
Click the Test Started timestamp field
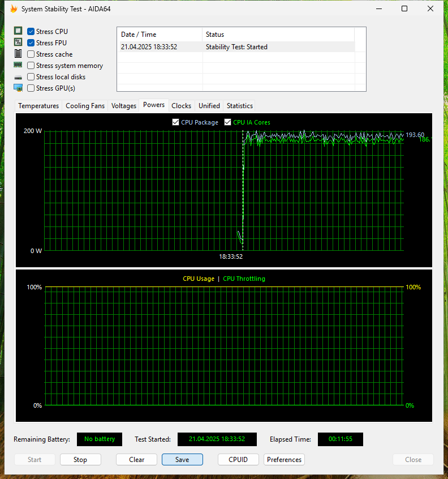pyautogui.click(x=217, y=439)
